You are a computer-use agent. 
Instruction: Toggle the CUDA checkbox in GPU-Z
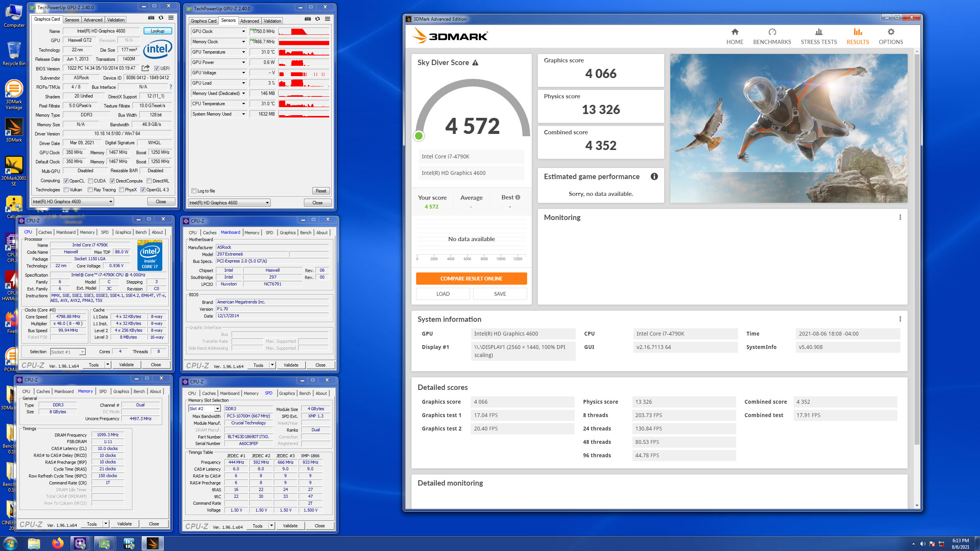90,181
